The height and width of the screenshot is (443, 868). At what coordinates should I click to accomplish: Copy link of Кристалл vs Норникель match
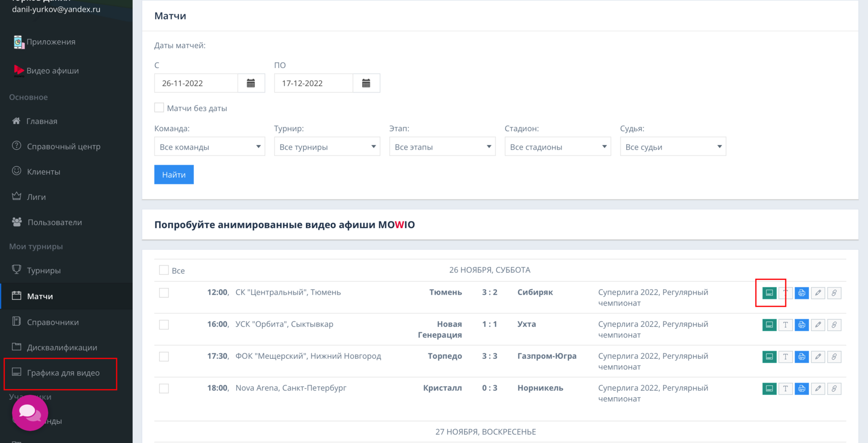pos(834,389)
